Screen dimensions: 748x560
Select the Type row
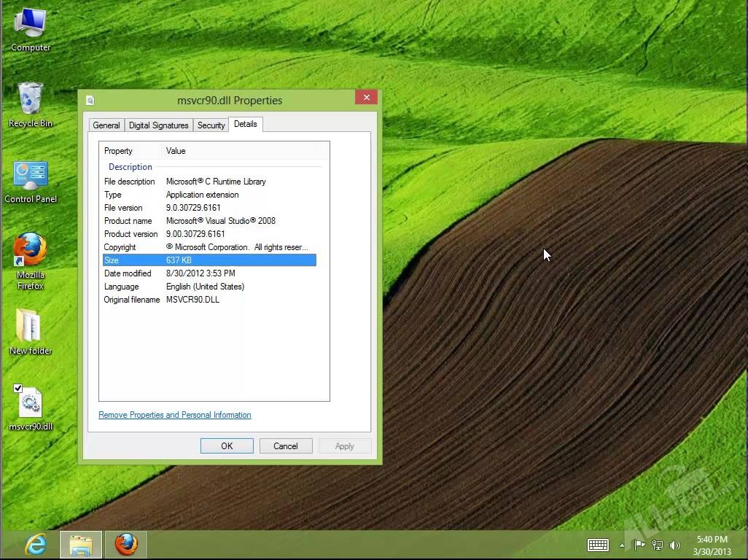pos(209,195)
